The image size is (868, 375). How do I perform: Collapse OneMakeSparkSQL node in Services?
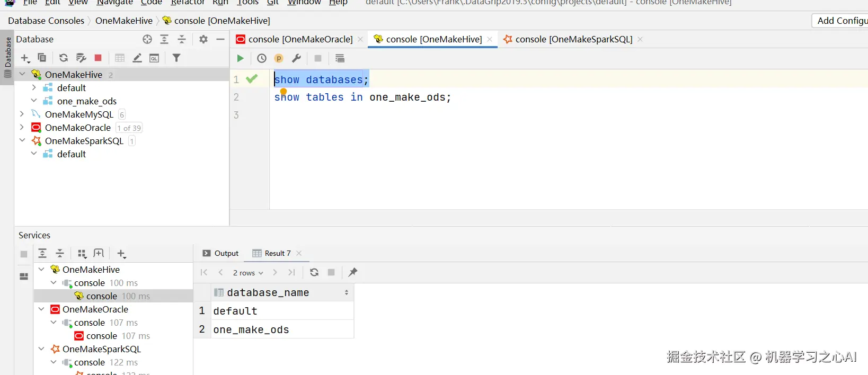tap(41, 349)
